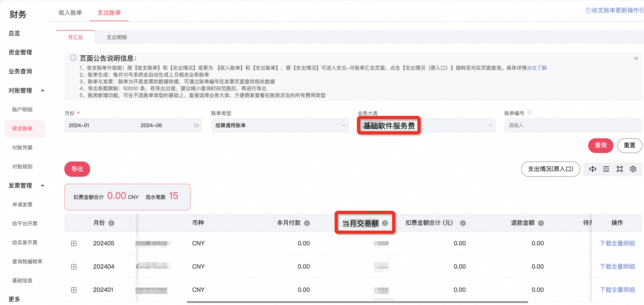
Task: Click the 账单编号 input field
Action: (573, 125)
